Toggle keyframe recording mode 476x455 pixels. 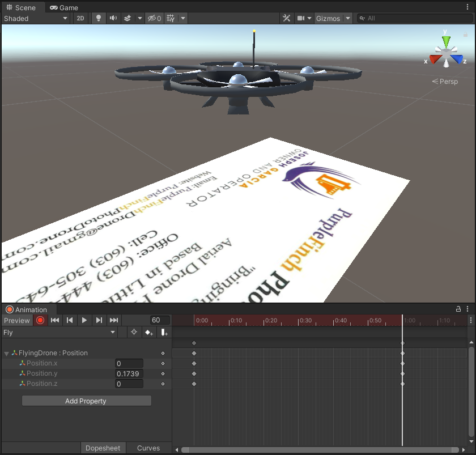pos(40,321)
